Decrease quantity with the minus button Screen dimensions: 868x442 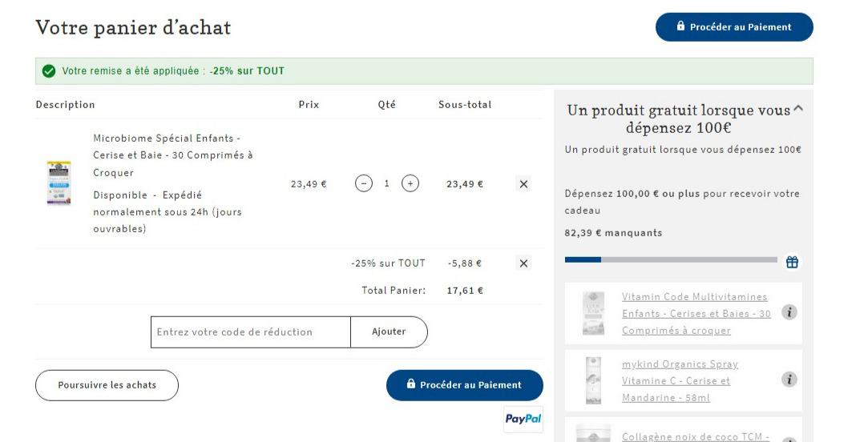point(364,183)
